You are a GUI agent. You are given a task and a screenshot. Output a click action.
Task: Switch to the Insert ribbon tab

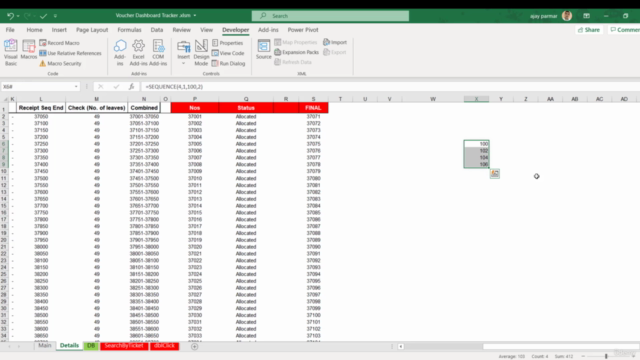click(59, 30)
